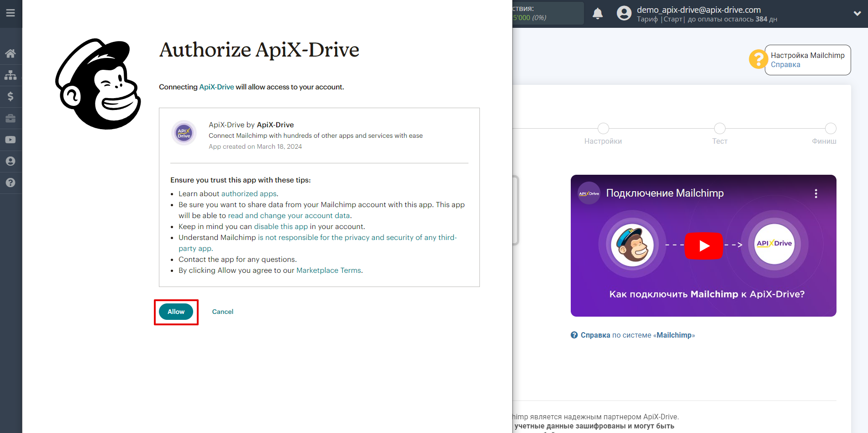Open not responsible for privacy link
868x433 pixels.
point(317,243)
